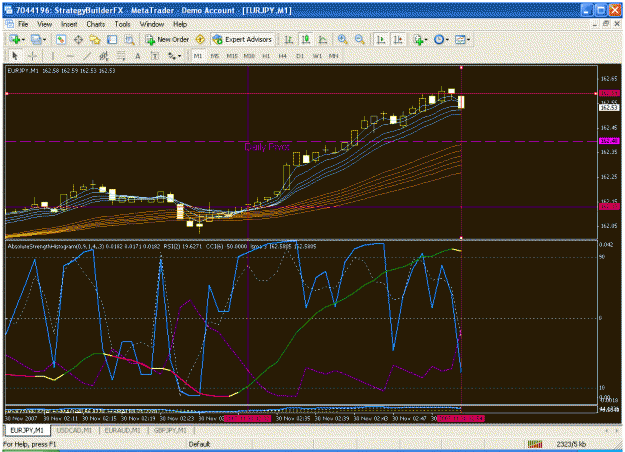Select the text tool labeled A
Image resolution: width=625 pixels, height=452 pixels.
138,56
